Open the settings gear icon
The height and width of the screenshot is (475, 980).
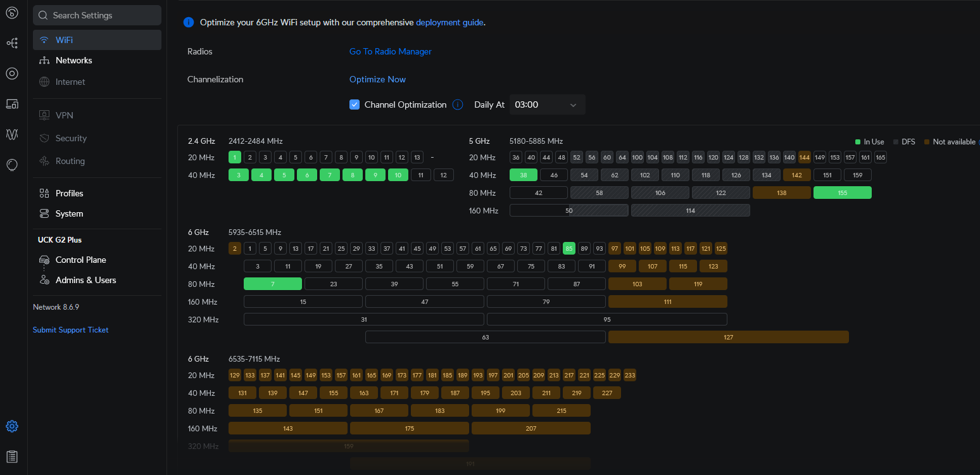coord(11,426)
